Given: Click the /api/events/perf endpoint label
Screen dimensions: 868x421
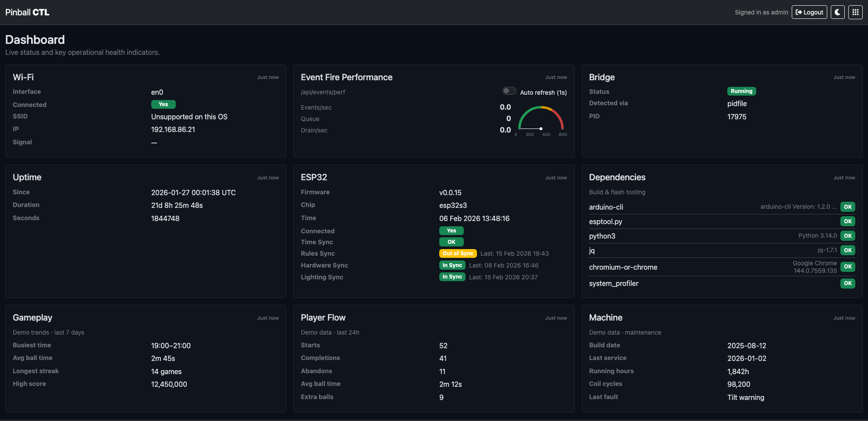Looking at the screenshot, I should coord(323,92).
